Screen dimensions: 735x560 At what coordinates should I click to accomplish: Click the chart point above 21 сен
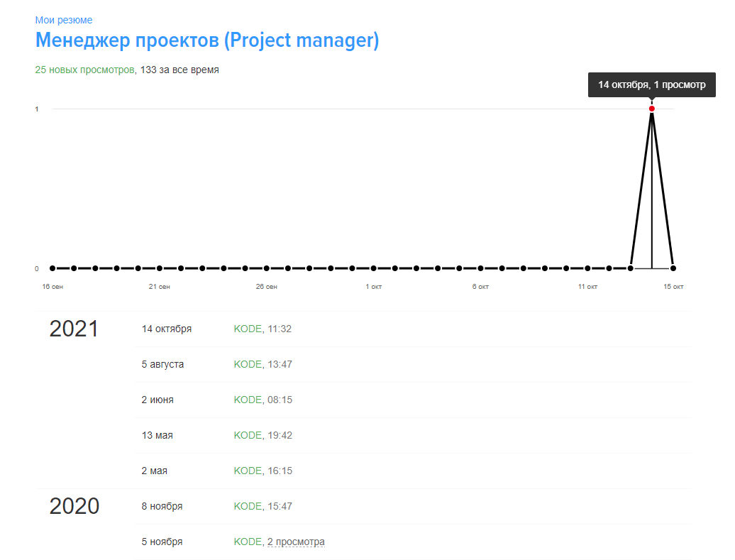click(x=160, y=268)
